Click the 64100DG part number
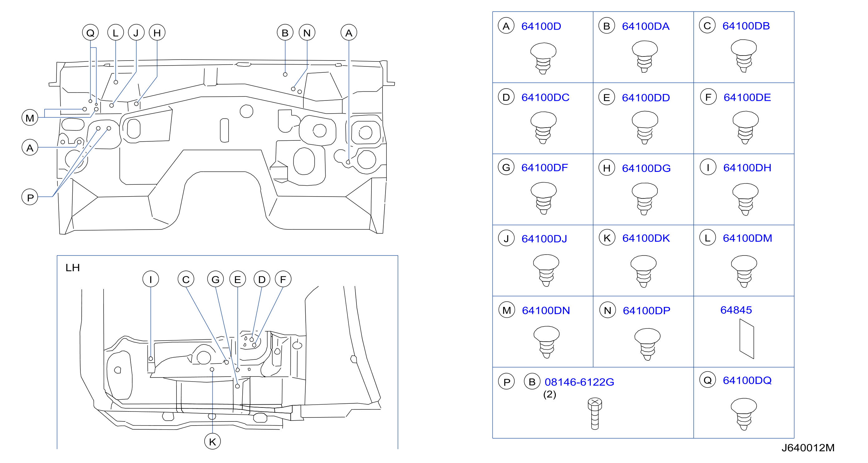The width and height of the screenshot is (868, 463). coord(646,168)
